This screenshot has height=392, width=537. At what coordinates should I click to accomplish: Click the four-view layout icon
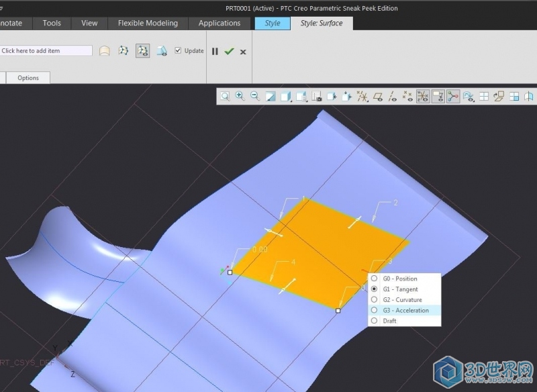pos(484,97)
